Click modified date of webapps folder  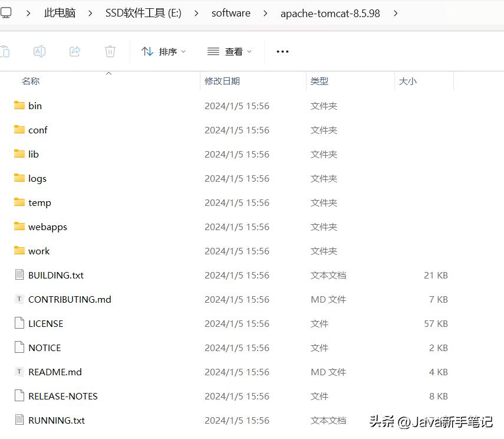(x=237, y=227)
